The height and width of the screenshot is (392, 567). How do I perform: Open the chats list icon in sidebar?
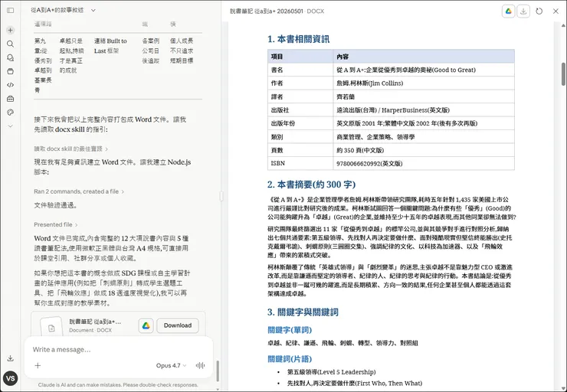[x=11, y=58]
